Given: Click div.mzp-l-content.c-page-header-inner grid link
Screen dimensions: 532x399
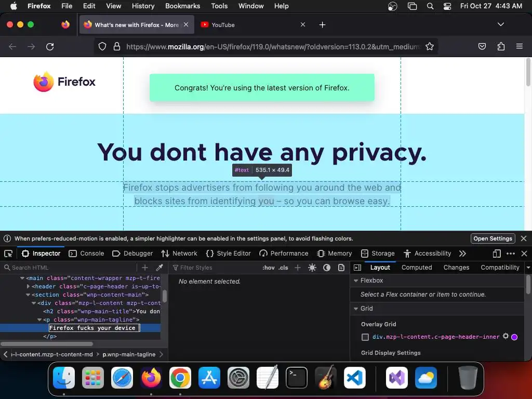Looking at the screenshot, I should coord(436,337).
